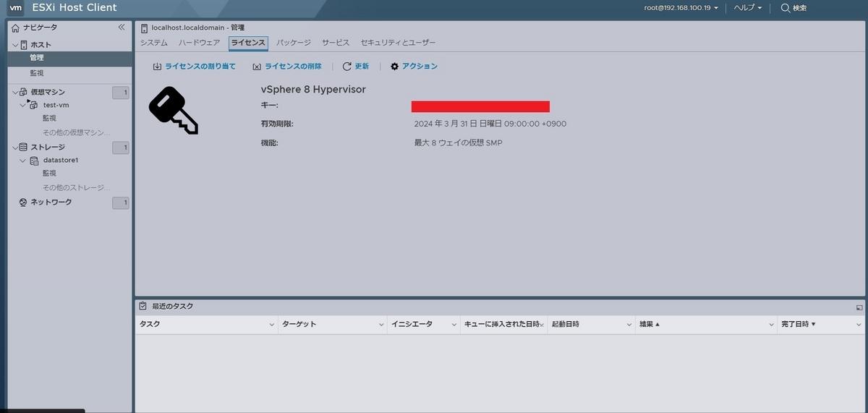Collapse the 仮想マシン tree node

(14, 92)
